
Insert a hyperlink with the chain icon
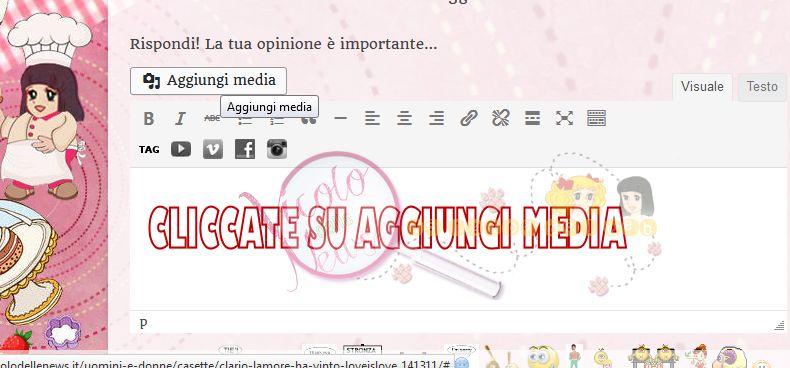tap(469, 118)
